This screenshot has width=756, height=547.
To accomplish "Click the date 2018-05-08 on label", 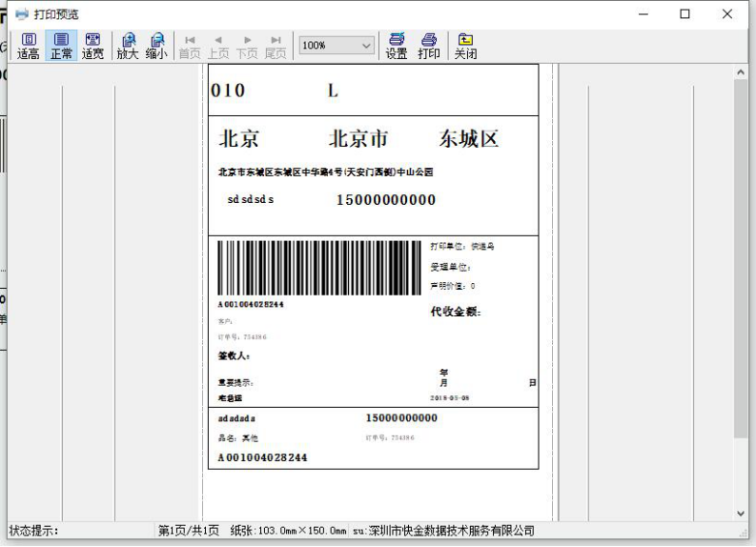I will click(450, 398).
